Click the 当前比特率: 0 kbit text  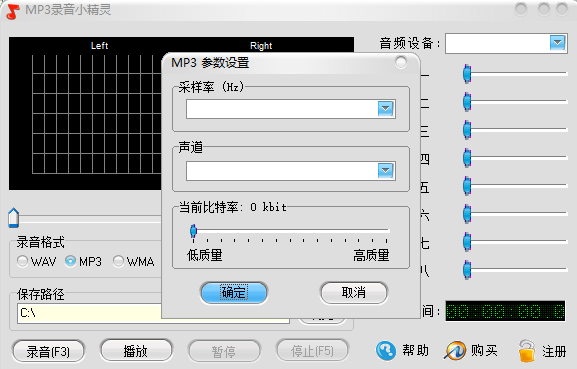coord(233,207)
